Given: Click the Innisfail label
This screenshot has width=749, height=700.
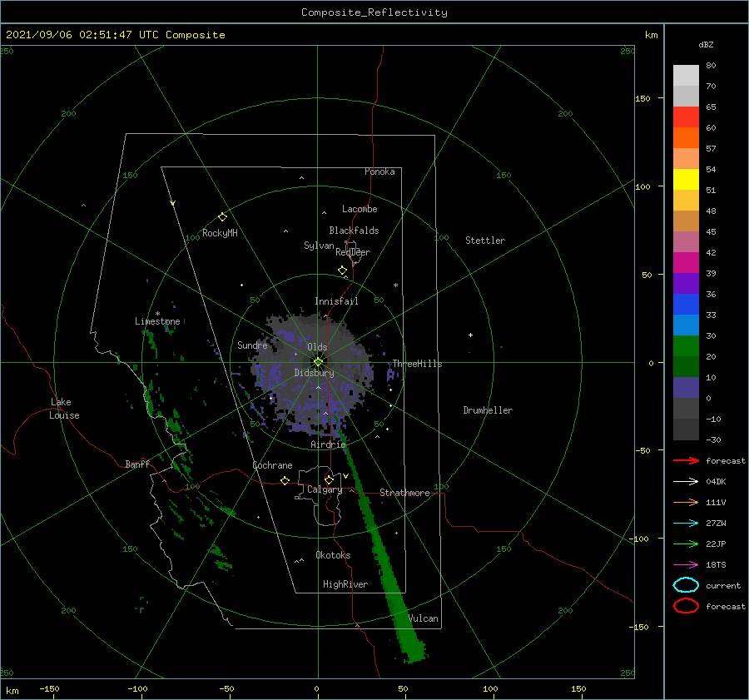Looking at the screenshot, I should (x=336, y=301).
